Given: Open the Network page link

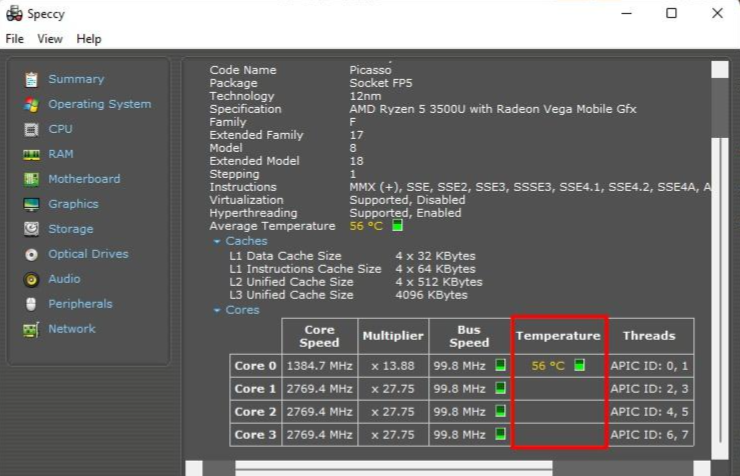Looking at the screenshot, I should pyautogui.click(x=72, y=329).
